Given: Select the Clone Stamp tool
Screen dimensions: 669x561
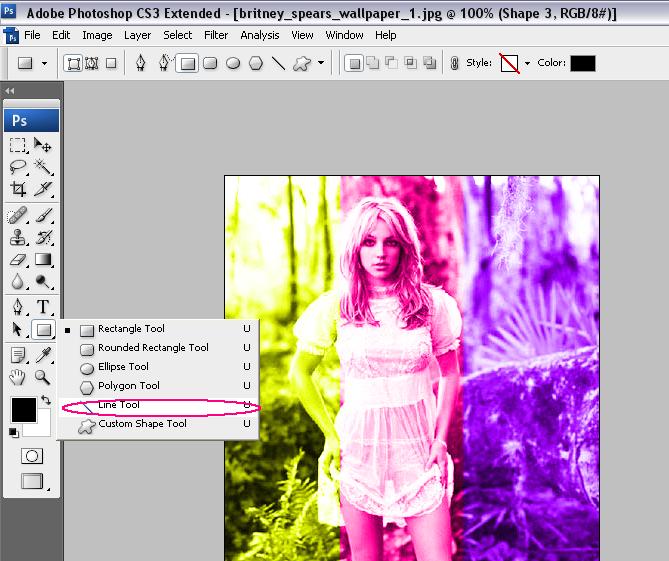Looking at the screenshot, I should [19, 237].
